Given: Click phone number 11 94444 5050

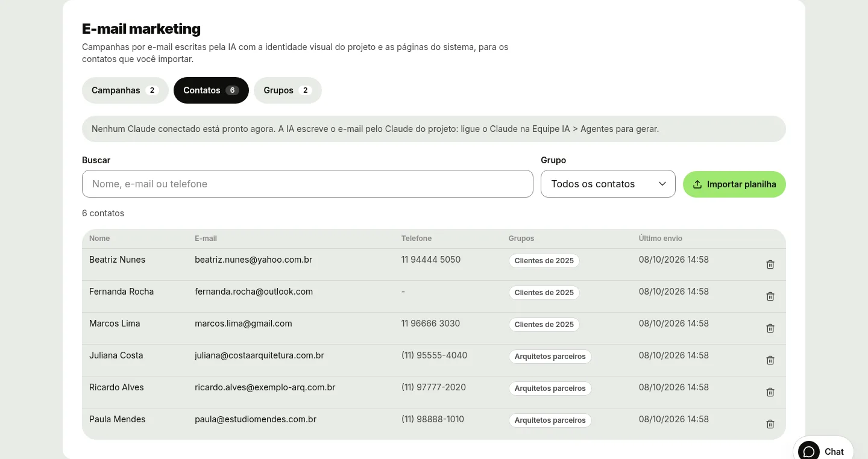Looking at the screenshot, I should [431, 260].
